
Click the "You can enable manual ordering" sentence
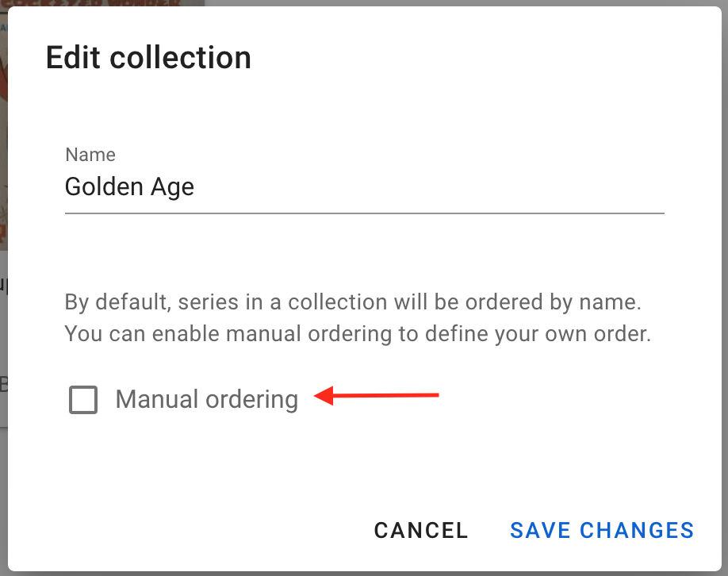tap(357, 334)
